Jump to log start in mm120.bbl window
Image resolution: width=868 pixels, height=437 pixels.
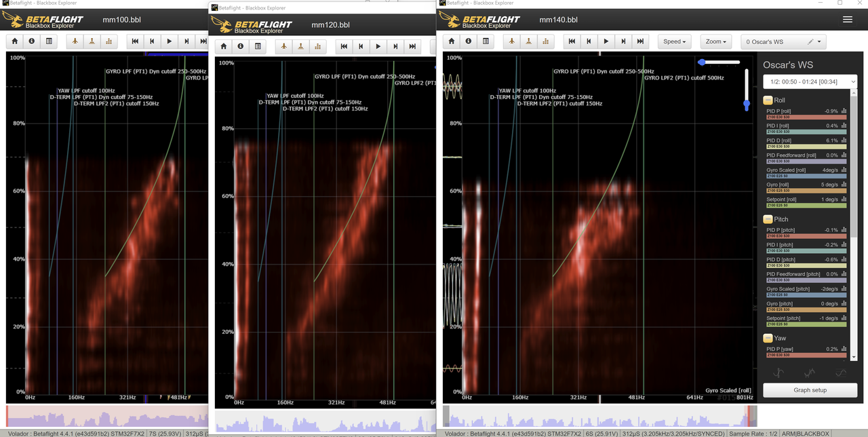pyautogui.click(x=344, y=47)
